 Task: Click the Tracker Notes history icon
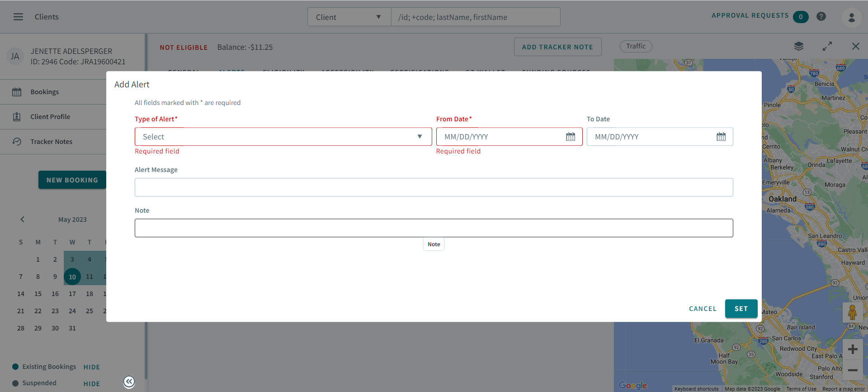pos(17,142)
